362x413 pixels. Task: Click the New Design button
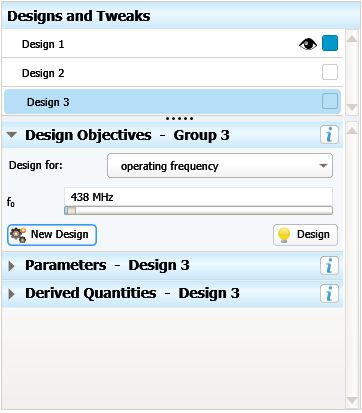click(x=52, y=235)
